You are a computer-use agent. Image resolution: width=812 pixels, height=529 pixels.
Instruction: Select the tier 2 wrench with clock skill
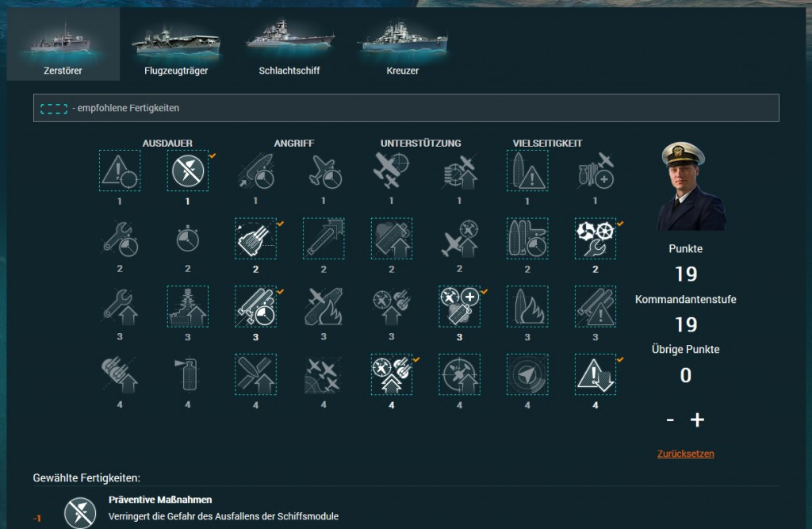point(120,239)
